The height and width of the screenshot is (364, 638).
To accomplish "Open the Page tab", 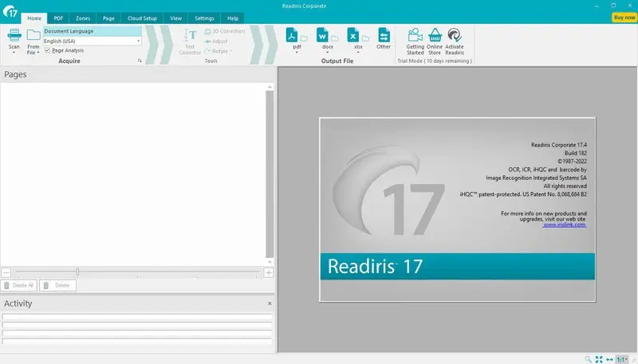I will 108,18.
